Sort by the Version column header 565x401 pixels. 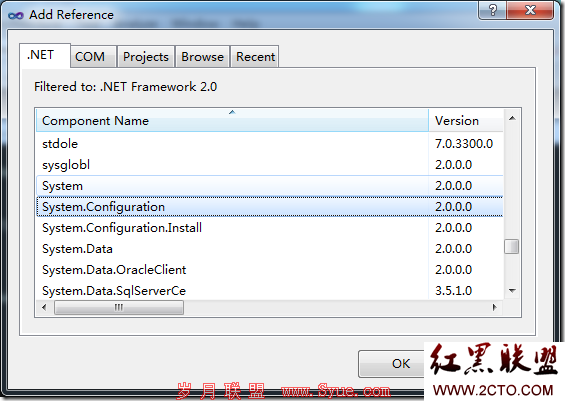(x=466, y=121)
